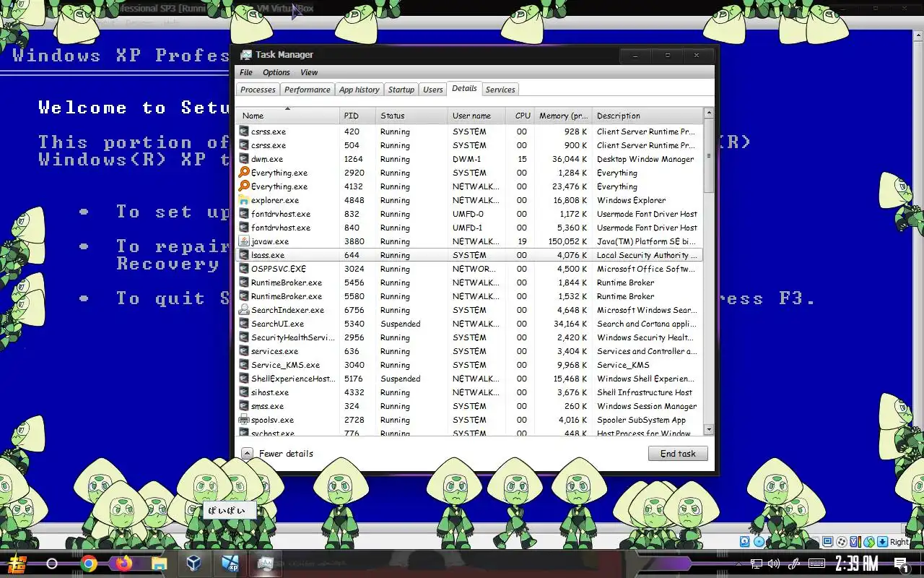This screenshot has width=924, height=578.
Task: Select the dwm.exe process icon
Action: tap(244, 159)
